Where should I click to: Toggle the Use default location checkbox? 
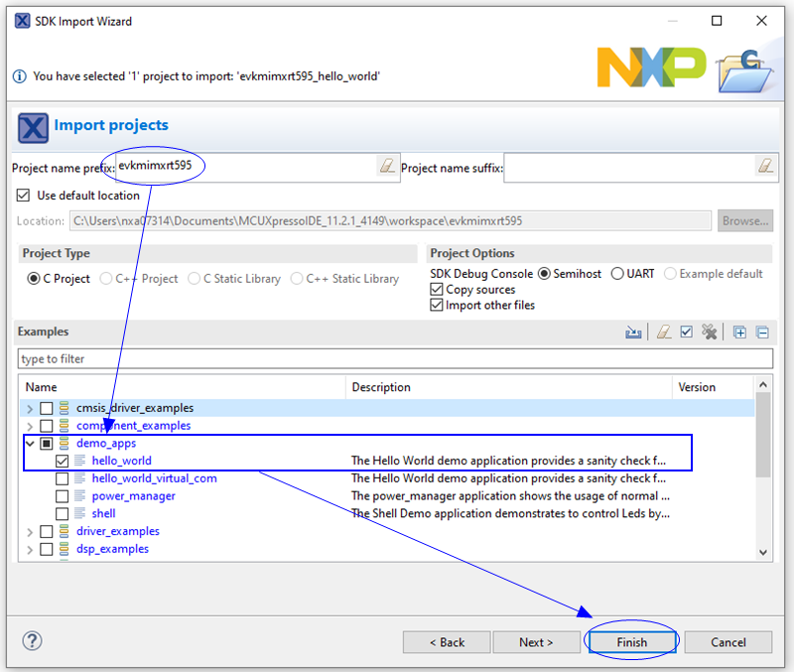click(23, 196)
